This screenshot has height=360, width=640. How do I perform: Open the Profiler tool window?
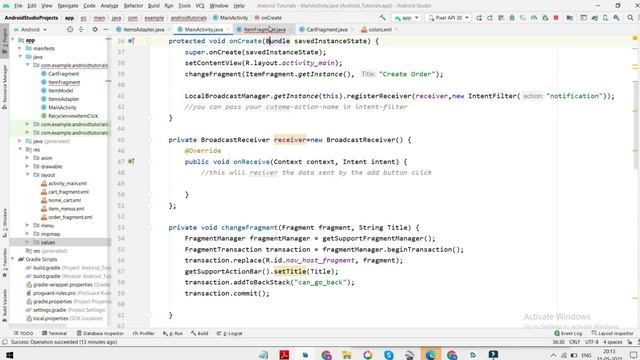tap(144, 333)
